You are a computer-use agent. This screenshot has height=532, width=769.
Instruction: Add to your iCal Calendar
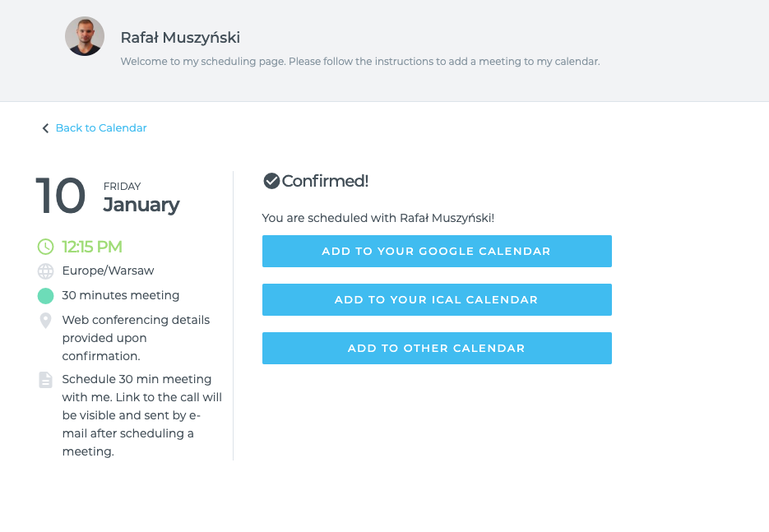(x=437, y=299)
